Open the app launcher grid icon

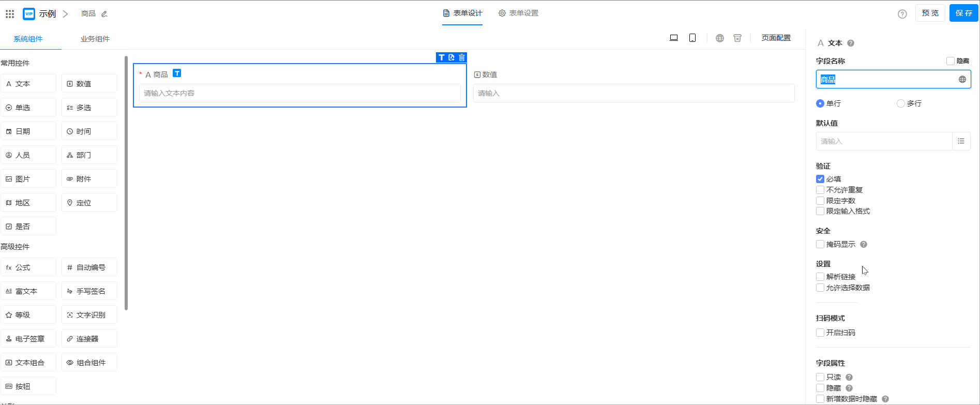pos(10,13)
